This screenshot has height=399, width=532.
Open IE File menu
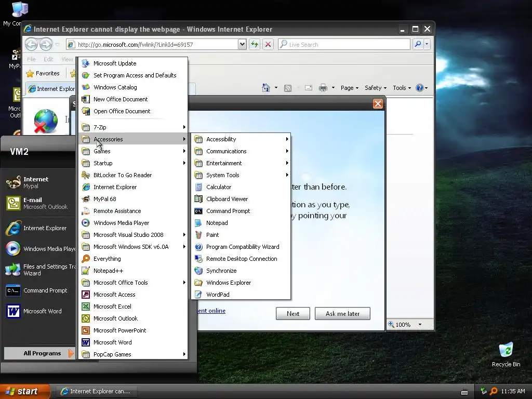32,59
